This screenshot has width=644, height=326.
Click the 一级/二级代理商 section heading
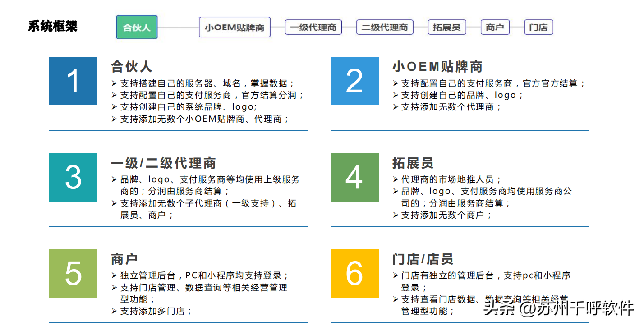[x=164, y=163]
